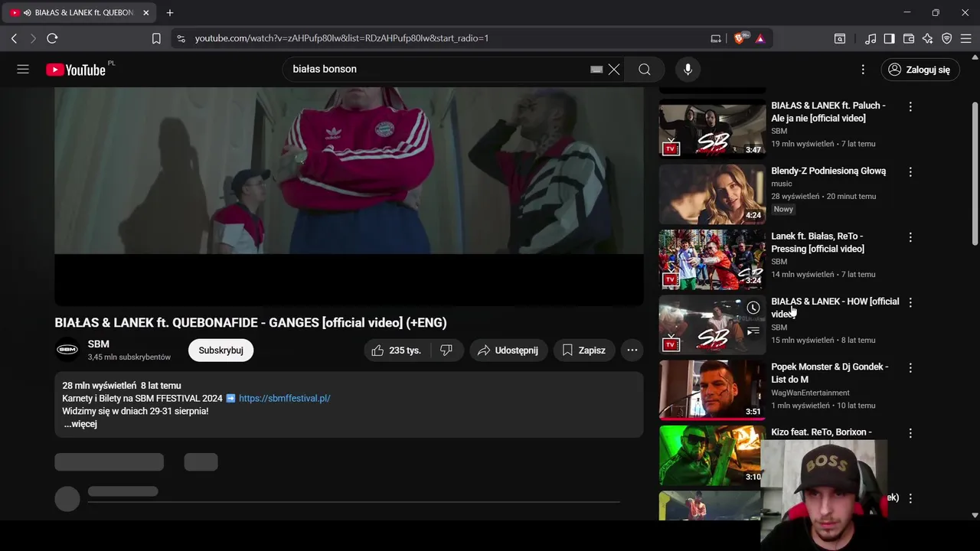
Task: Open Ale ja nie video thumbnail
Action: (712, 129)
